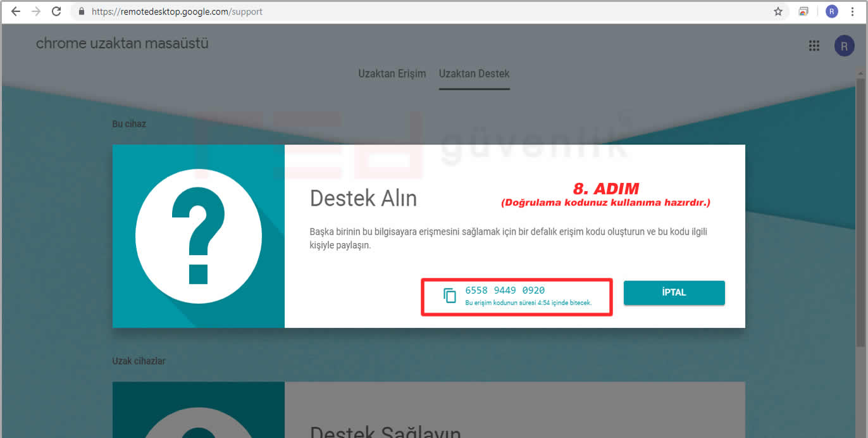Click the Başka birinin description paragraph
868x438 pixels.
click(x=508, y=238)
